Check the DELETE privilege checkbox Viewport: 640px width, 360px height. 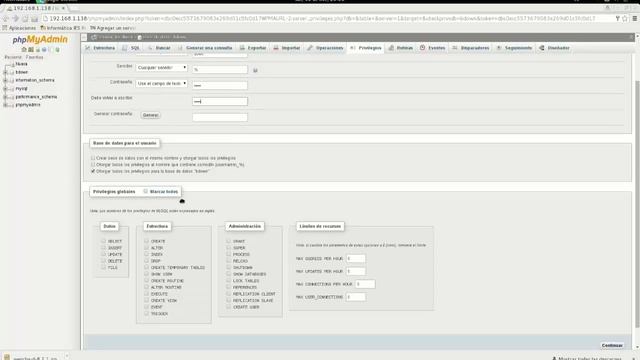tap(103, 260)
